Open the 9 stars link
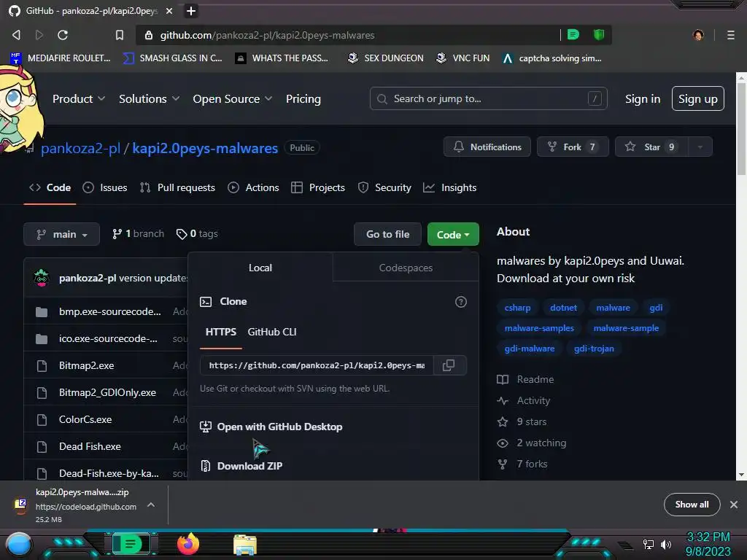747x560 pixels. tap(522, 422)
